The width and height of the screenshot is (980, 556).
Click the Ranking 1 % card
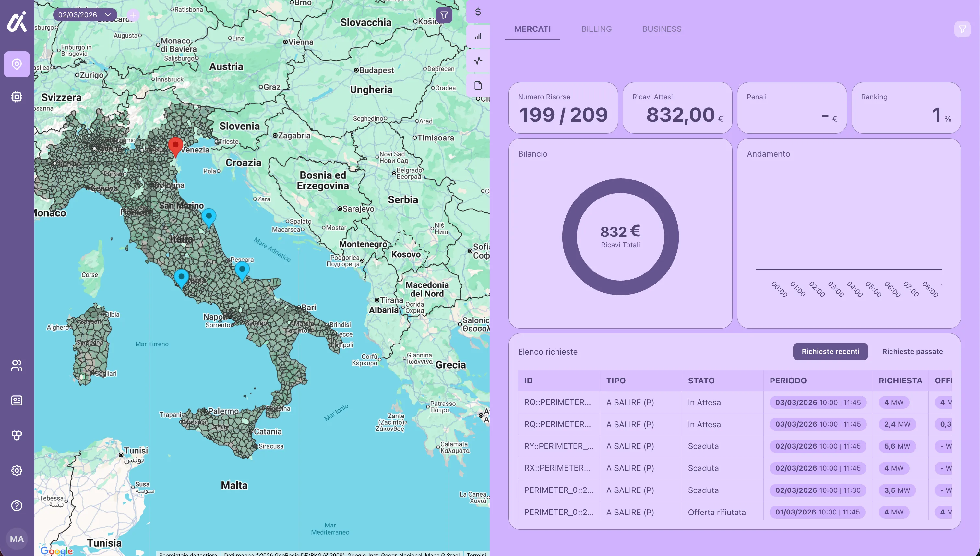point(906,108)
